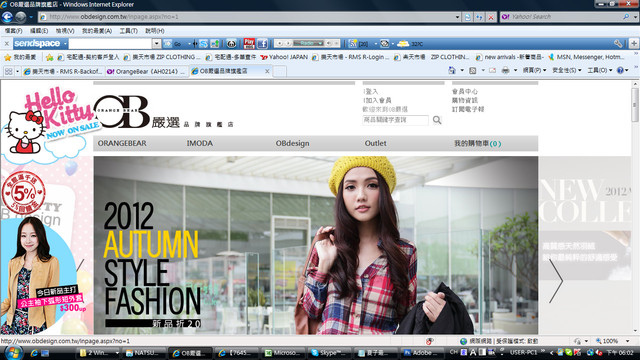640x360 pixels.
Task: Open 我的購物車 shopping cart link
Action: pos(477,143)
